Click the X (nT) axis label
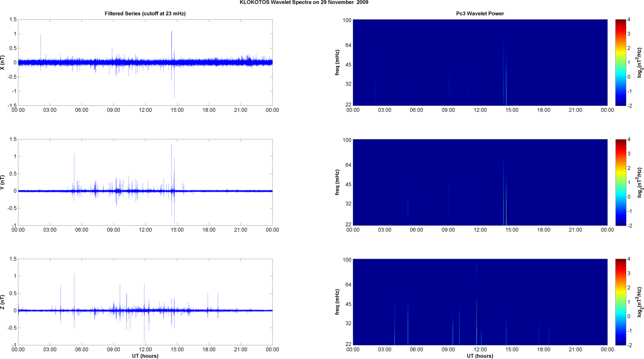The height and width of the screenshot is (359, 644). 3,62
